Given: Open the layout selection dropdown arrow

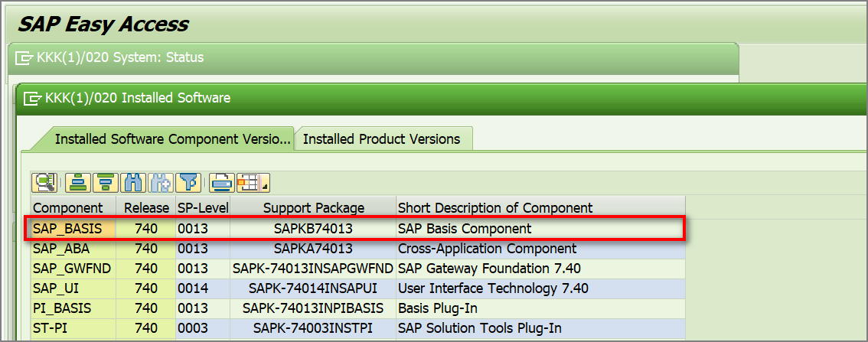Looking at the screenshot, I should (x=265, y=186).
